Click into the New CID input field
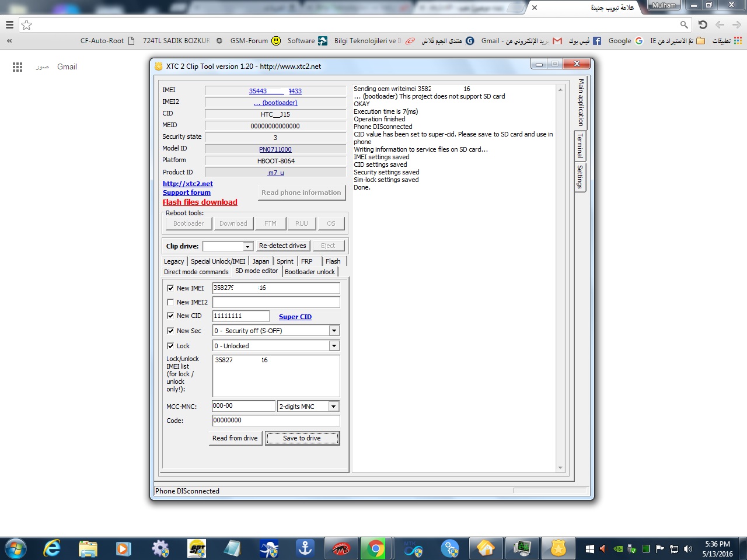The height and width of the screenshot is (560, 747). (x=240, y=316)
